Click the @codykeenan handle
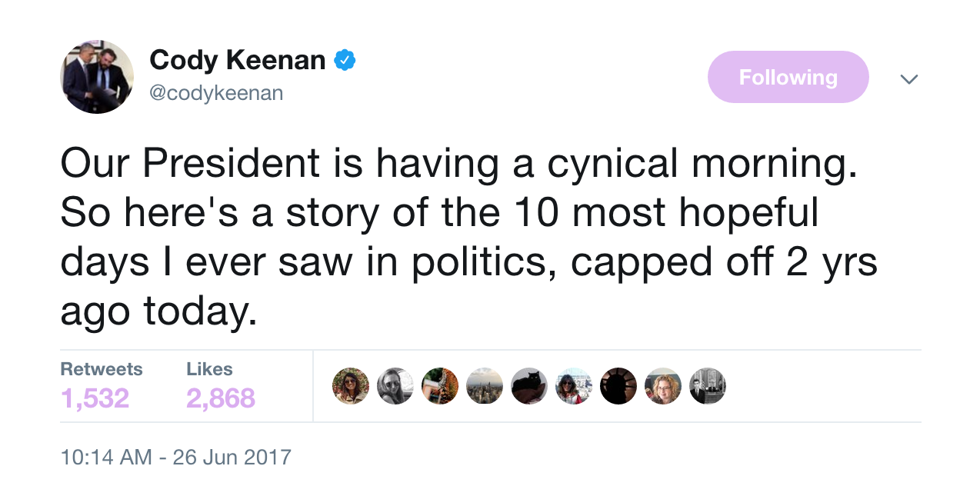Screen dimensions: 980x486 (x=216, y=93)
